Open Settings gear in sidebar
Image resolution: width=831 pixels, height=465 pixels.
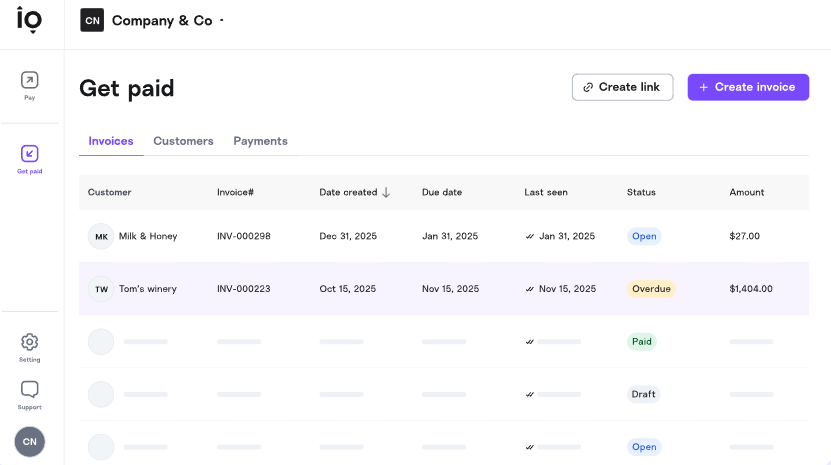tap(29, 347)
